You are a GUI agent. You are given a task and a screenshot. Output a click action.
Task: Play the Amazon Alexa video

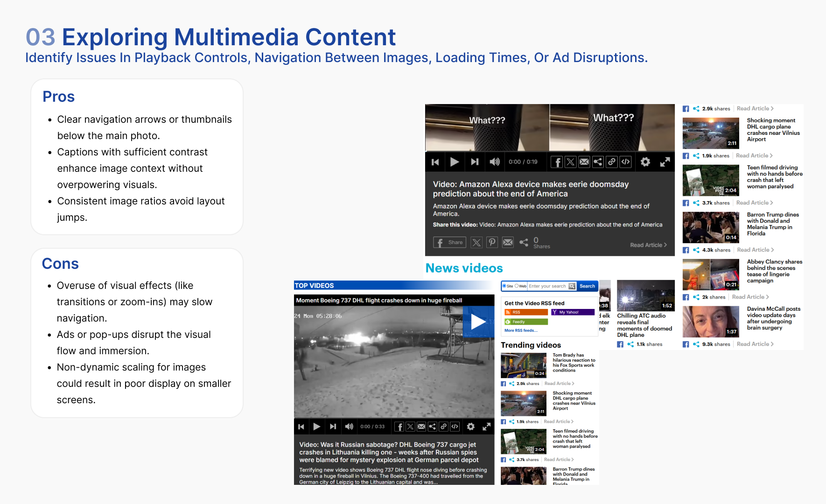pos(455,162)
